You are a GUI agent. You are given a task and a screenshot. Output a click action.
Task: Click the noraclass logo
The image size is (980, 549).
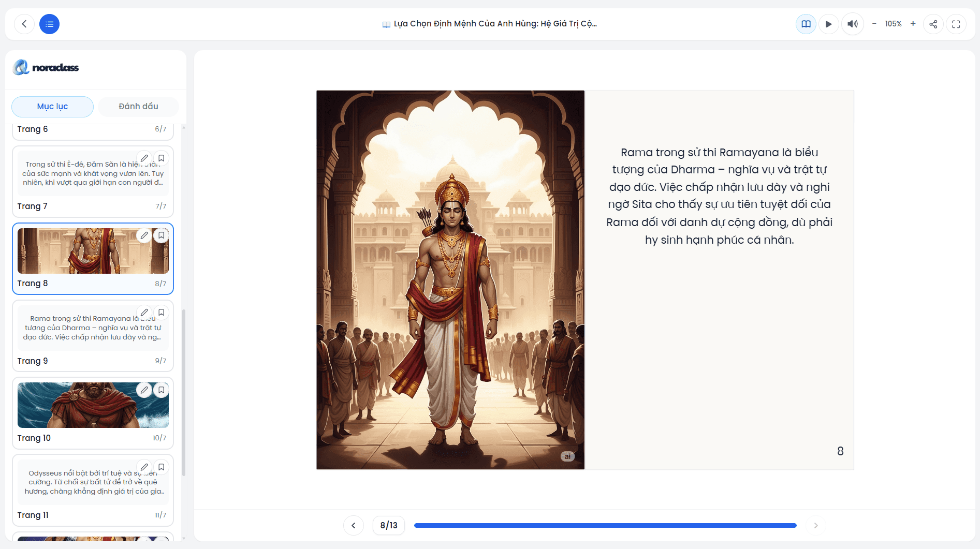[46, 67]
